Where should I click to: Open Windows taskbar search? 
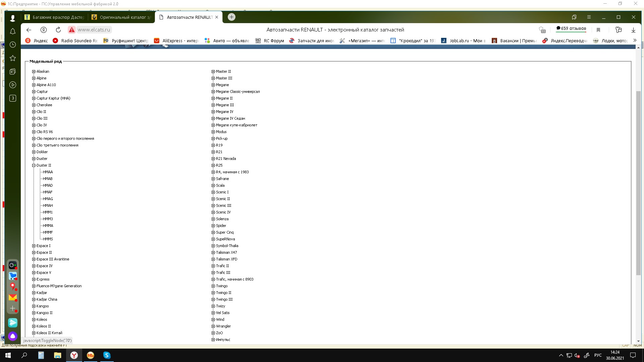[24, 355]
